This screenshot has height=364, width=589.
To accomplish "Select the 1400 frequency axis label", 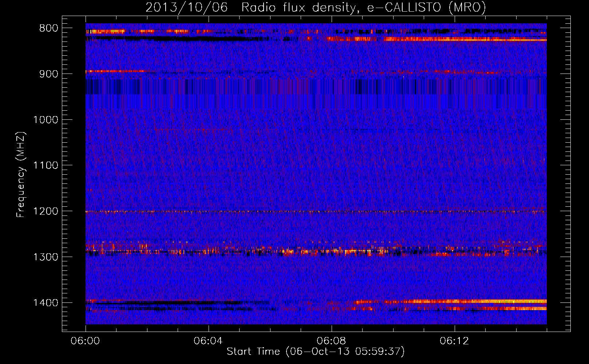I will pyautogui.click(x=46, y=303).
